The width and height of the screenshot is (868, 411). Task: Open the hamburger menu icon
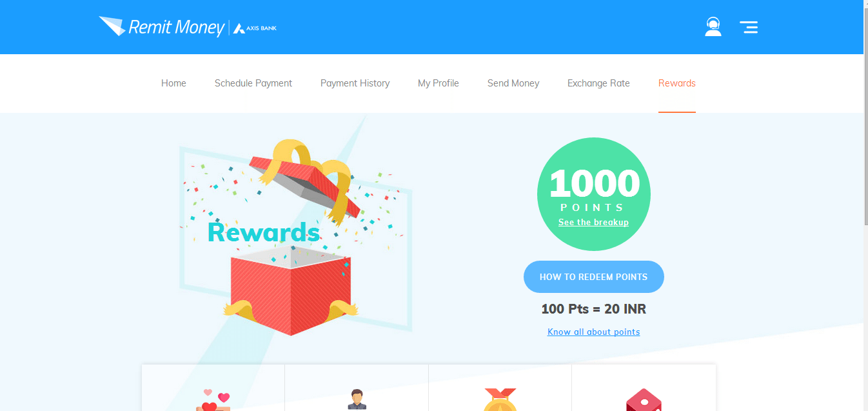coord(749,27)
